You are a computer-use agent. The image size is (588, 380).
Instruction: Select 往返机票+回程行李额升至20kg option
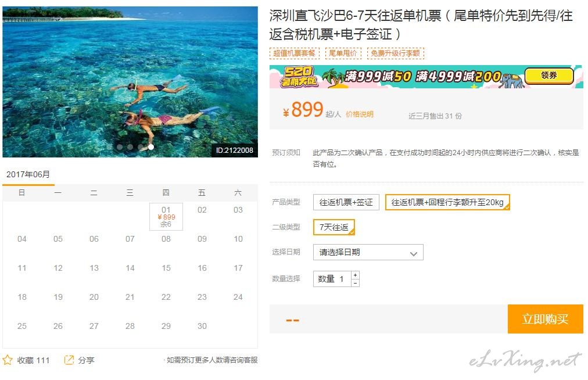(x=447, y=202)
